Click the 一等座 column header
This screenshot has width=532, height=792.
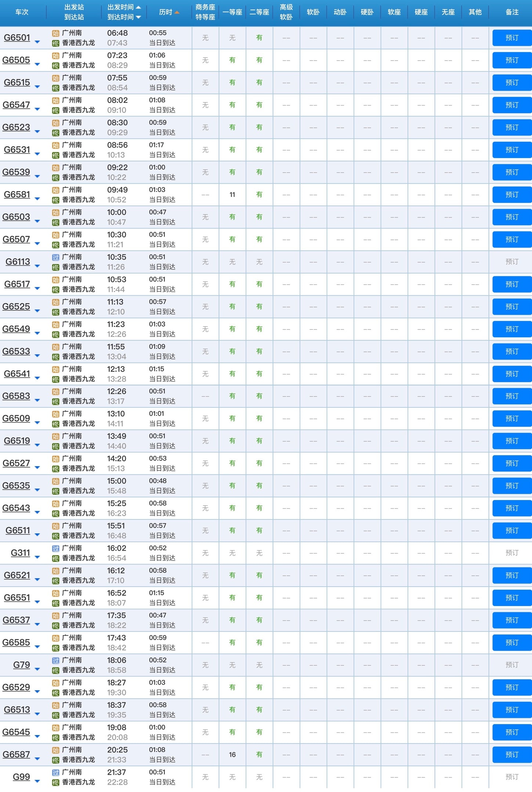[232, 12]
